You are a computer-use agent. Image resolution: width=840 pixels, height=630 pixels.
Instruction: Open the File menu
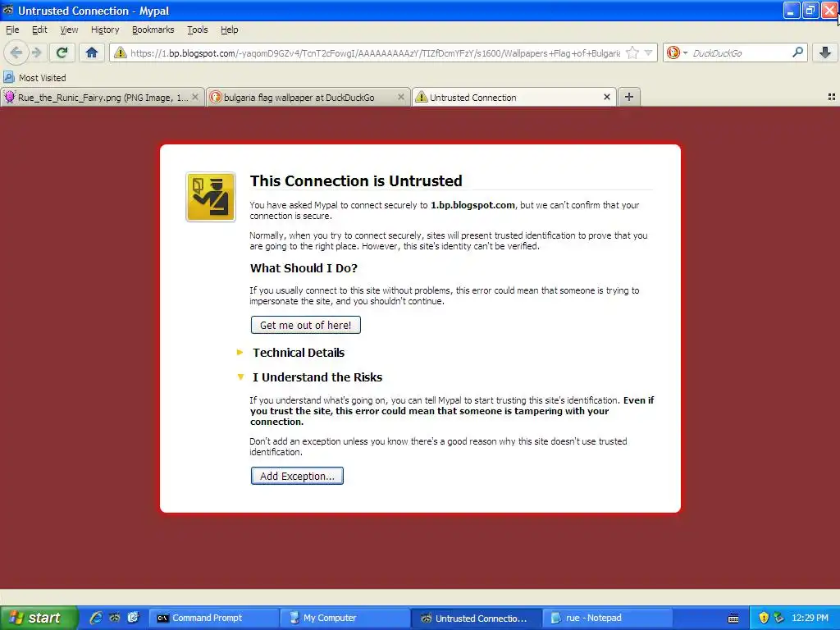tap(12, 30)
